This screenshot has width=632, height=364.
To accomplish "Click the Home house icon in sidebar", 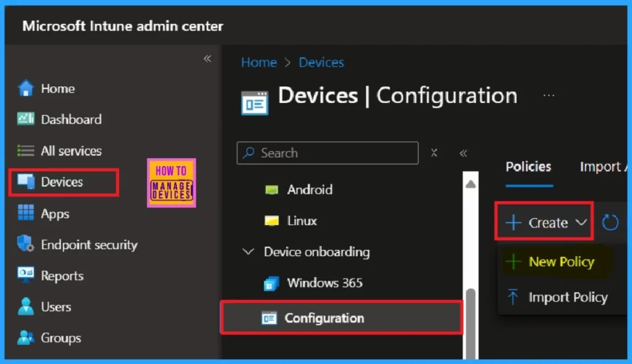I will [26, 88].
